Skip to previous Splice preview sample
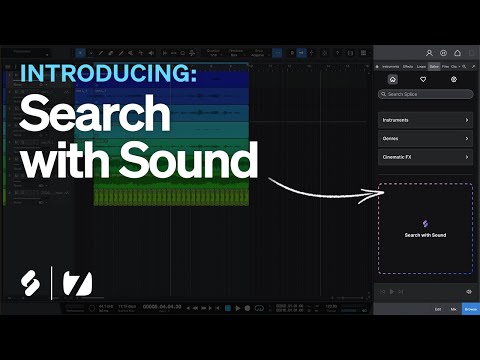 pos(382,292)
